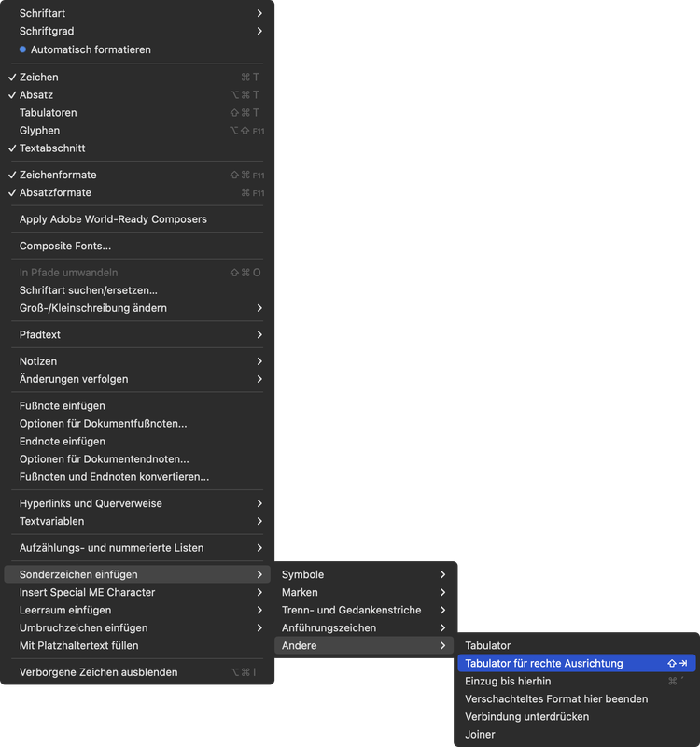700x747 pixels.
Task: Expand the Pfadtext submenu
Action: [x=137, y=335]
